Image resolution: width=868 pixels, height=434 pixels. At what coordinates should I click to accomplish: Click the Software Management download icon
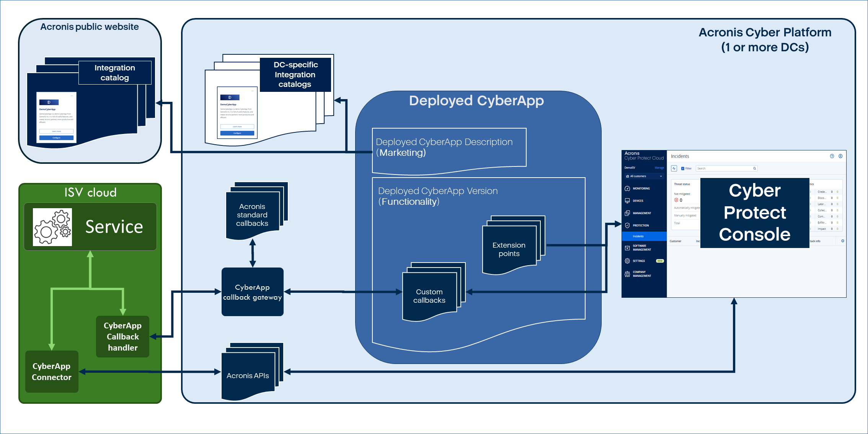click(627, 248)
